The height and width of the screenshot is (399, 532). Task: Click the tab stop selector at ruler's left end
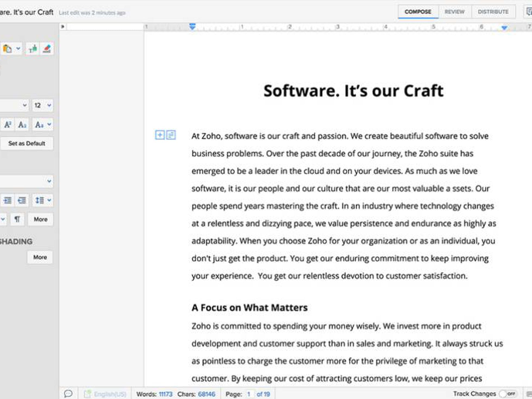tap(63, 27)
